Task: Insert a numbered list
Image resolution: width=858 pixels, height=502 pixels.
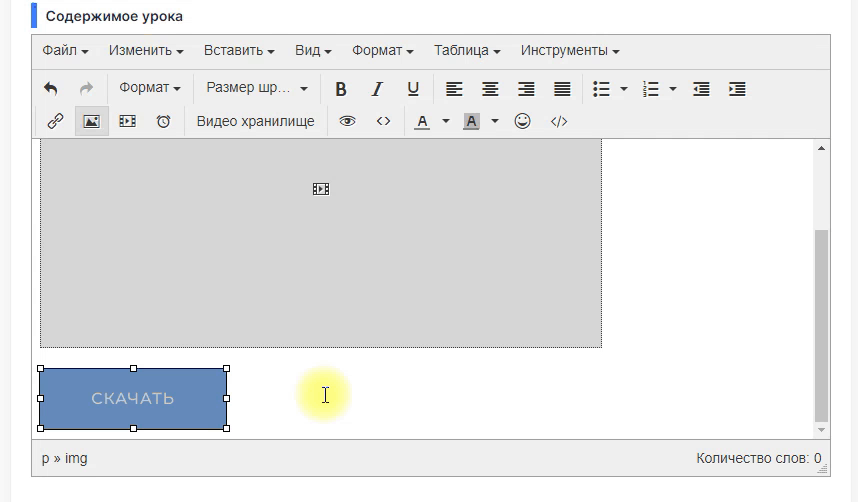Action: click(x=651, y=89)
